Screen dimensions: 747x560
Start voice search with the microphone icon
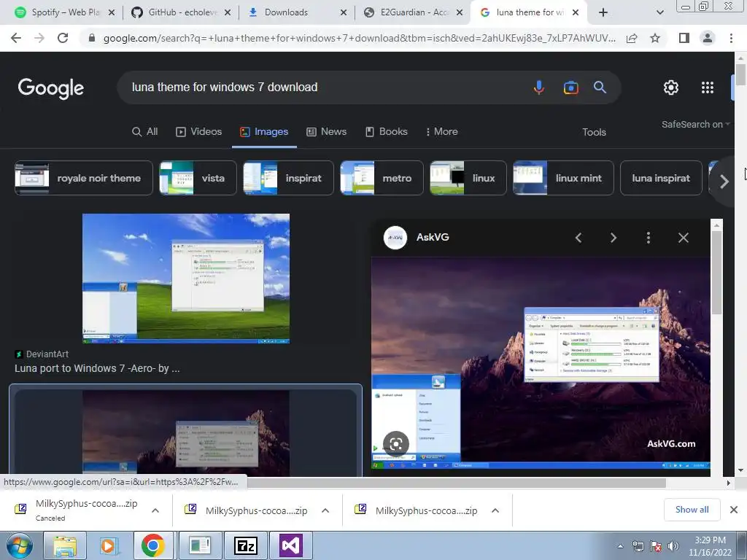tap(539, 87)
